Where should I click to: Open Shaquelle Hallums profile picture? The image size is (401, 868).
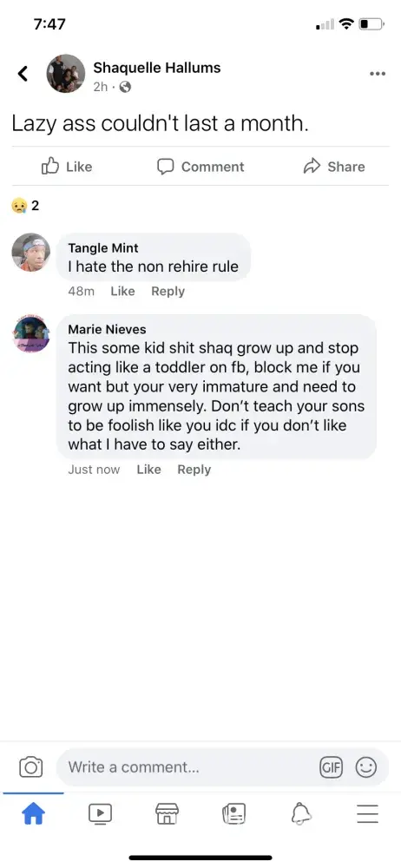pos(65,74)
